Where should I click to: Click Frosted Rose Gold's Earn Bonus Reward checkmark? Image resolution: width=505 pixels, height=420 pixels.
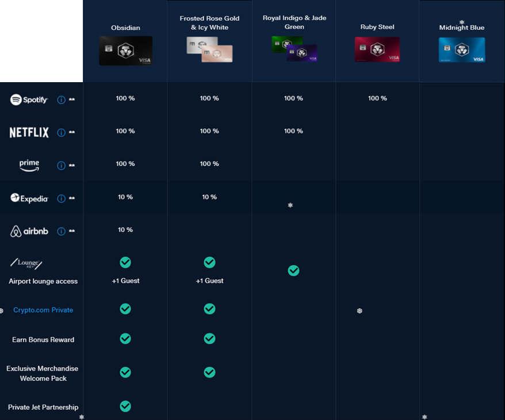(x=210, y=338)
